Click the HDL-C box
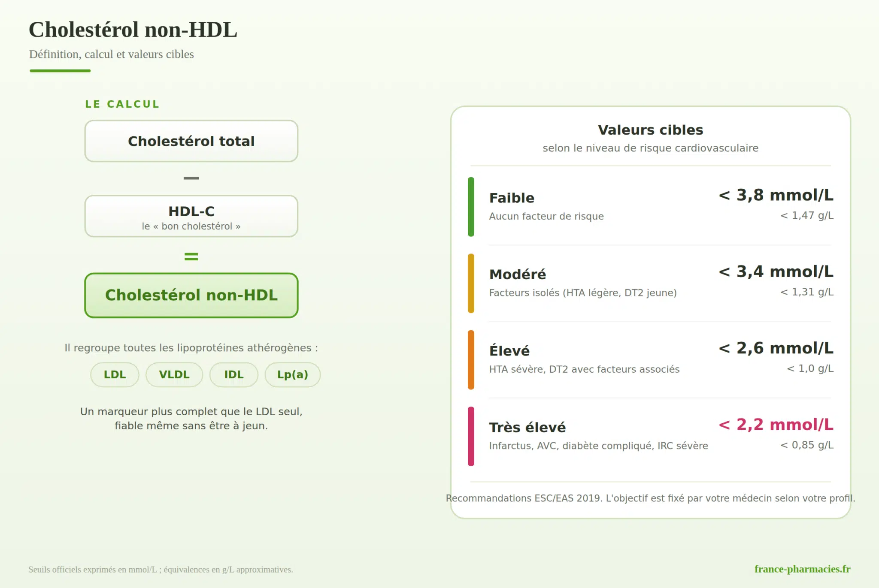This screenshot has width=879, height=588. point(191,216)
